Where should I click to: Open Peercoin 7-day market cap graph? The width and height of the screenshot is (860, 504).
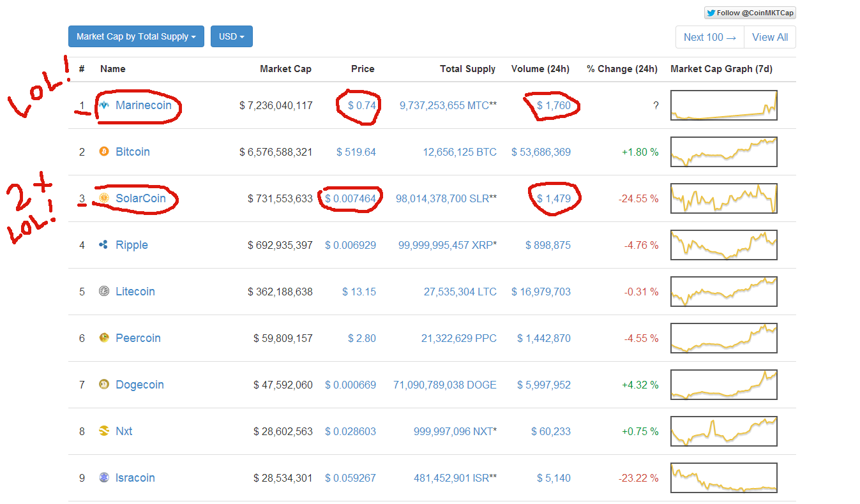[724, 338]
